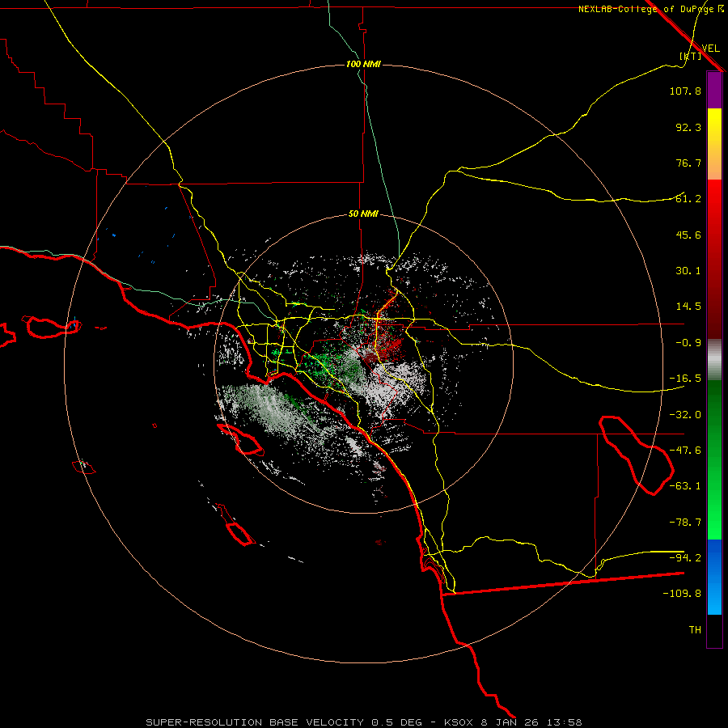Click the -0.9 velocity scale value
728x728 pixels.
coord(688,343)
